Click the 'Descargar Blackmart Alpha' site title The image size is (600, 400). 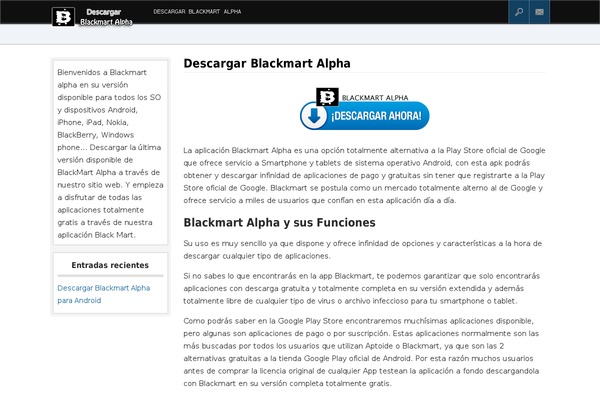[x=106, y=17]
